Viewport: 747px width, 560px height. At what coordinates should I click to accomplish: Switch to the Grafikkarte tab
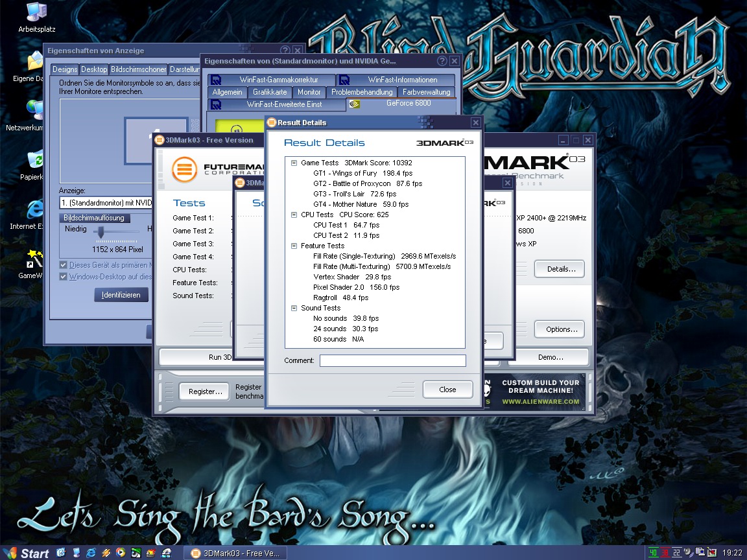pos(270,92)
